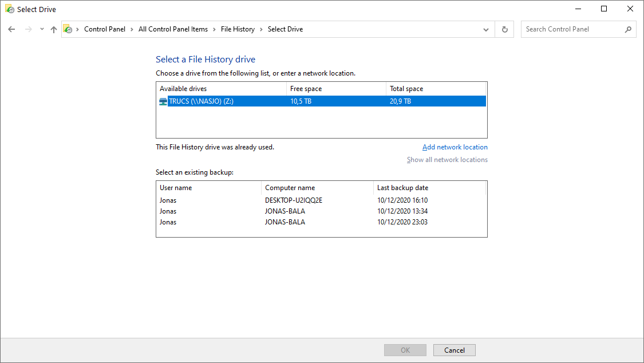Click the TRUCS network drive icon
The width and height of the screenshot is (644, 363).
click(x=163, y=101)
